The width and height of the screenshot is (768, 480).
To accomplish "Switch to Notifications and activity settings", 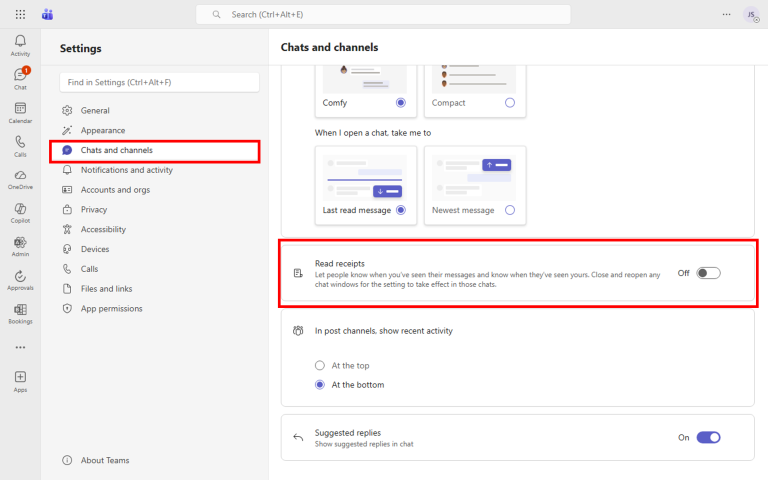I will click(x=126, y=170).
